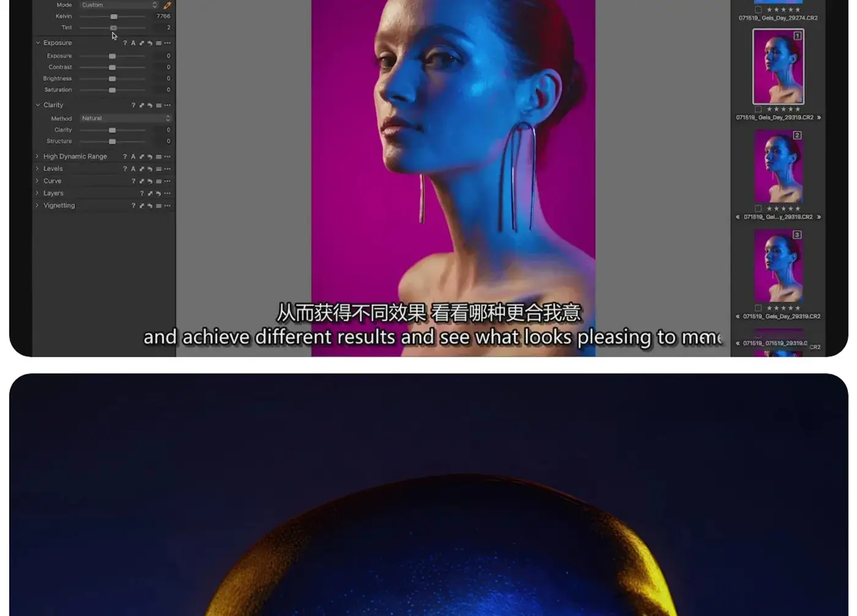Collapse the Clarity tool section
Screen dimensions: 857x616
coord(38,105)
